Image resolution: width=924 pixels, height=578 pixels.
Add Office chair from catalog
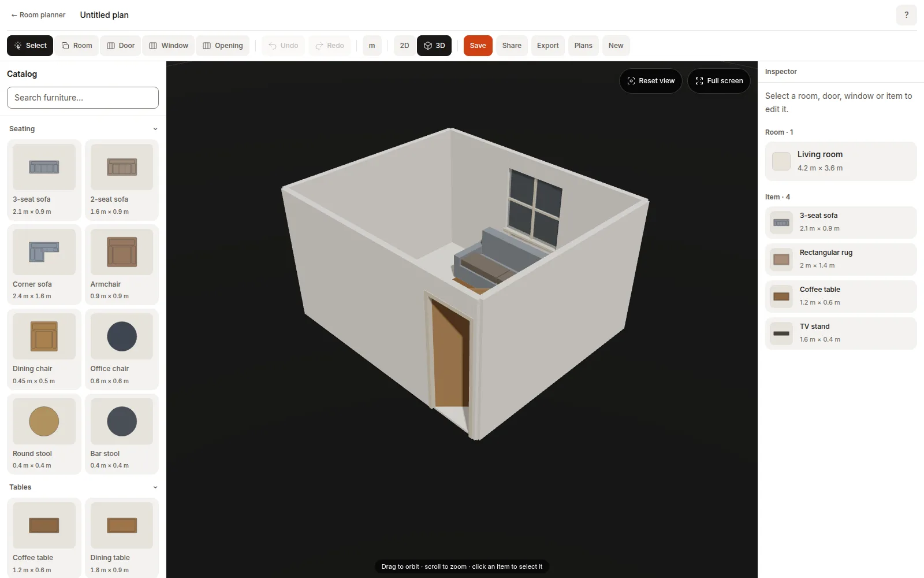coord(122,349)
